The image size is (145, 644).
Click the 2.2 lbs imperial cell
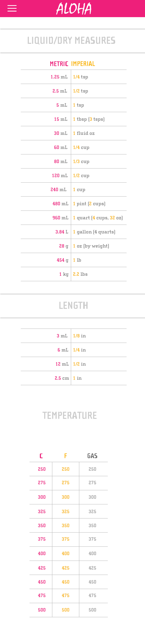[80, 274]
